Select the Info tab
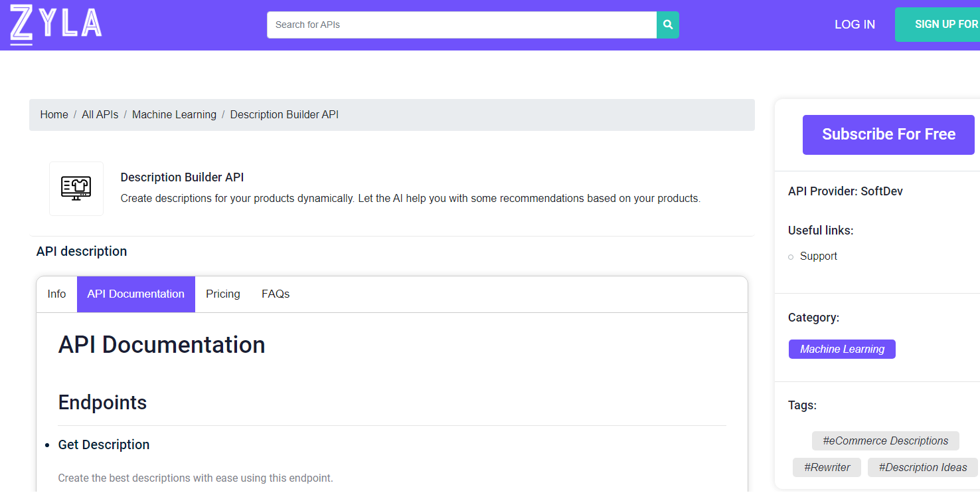980x493 pixels. click(x=56, y=294)
